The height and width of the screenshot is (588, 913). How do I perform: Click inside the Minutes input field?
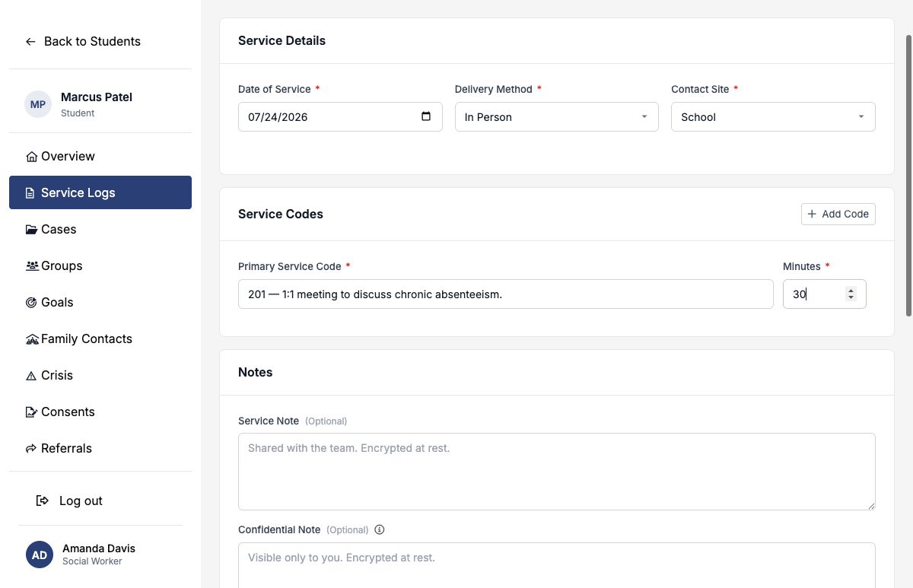click(825, 294)
